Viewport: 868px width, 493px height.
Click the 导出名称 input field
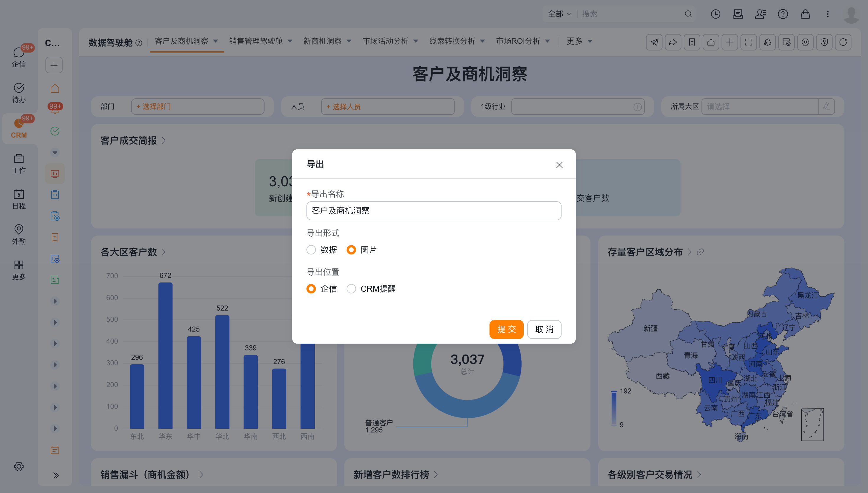434,210
